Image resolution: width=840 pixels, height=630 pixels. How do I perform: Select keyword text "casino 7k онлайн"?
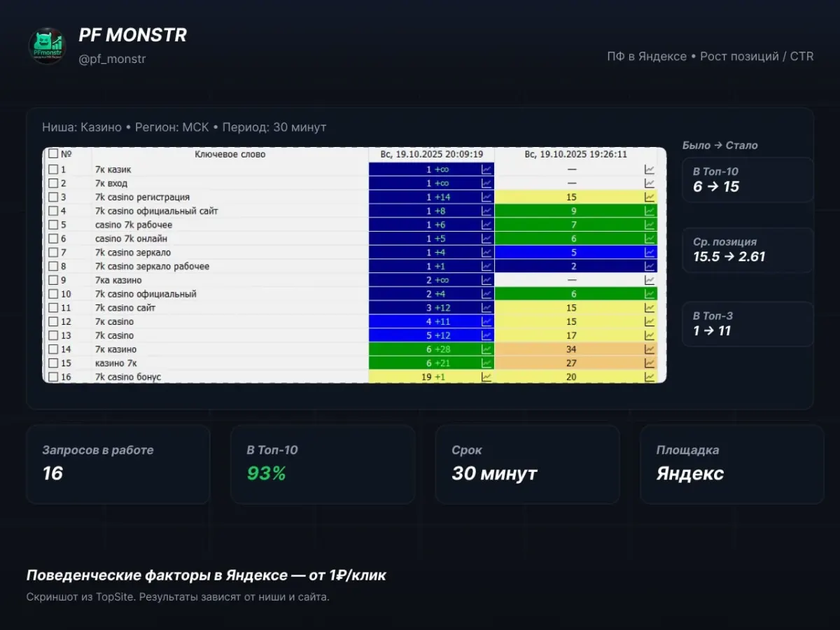coord(132,239)
